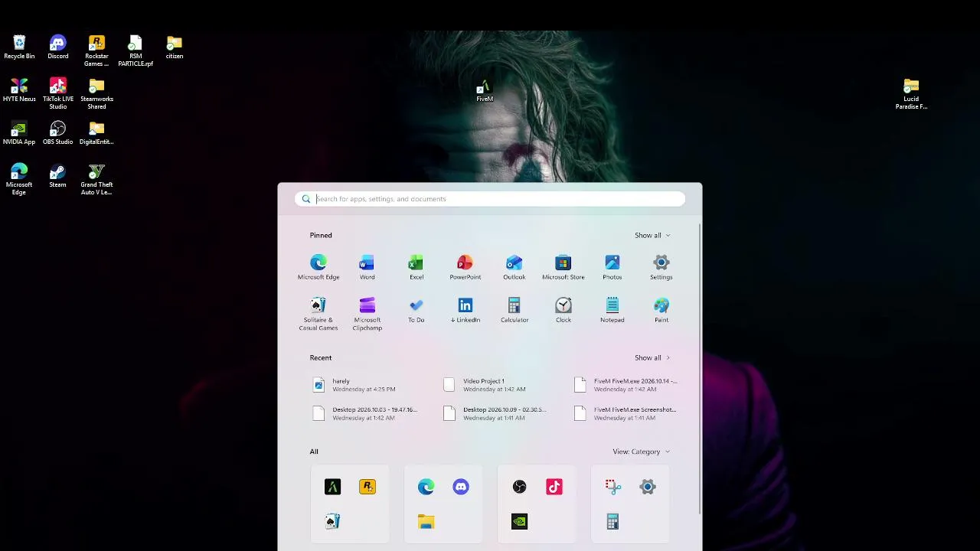The height and width of the screenshot is (551, 980).
Task: Launch Word from the Pinned section
Action: point(367,268)
